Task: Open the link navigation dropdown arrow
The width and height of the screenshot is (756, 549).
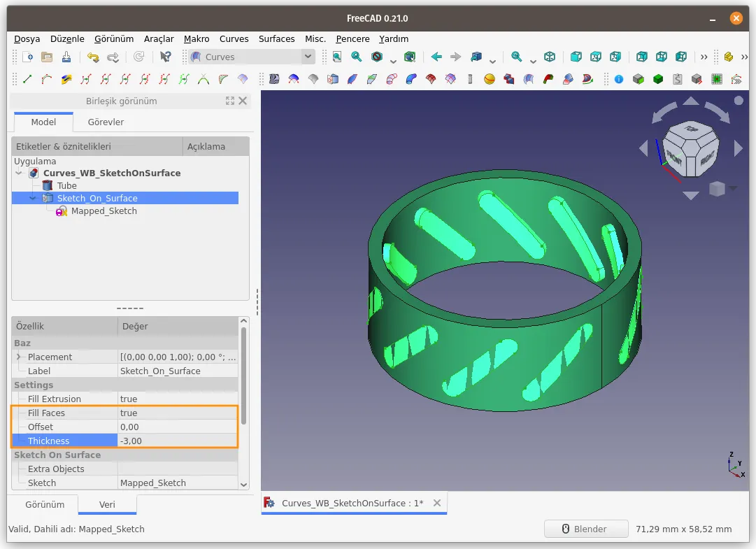Action: click(x=492, y=62)
